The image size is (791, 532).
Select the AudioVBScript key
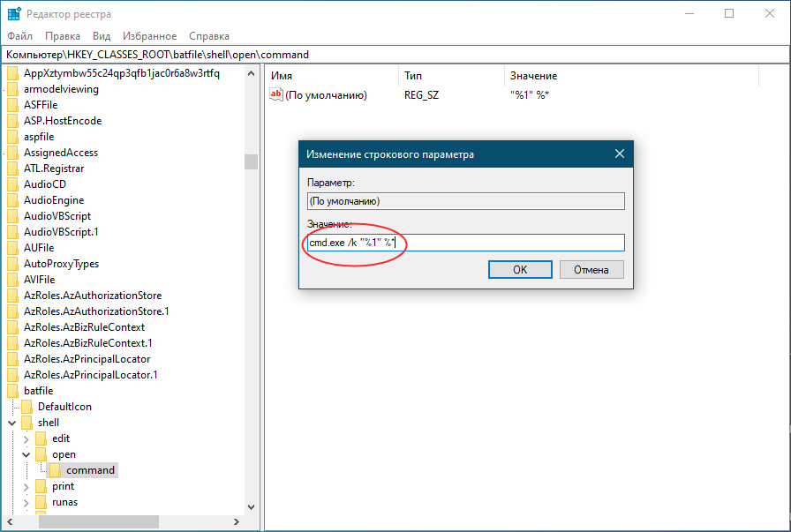(57, 216)
